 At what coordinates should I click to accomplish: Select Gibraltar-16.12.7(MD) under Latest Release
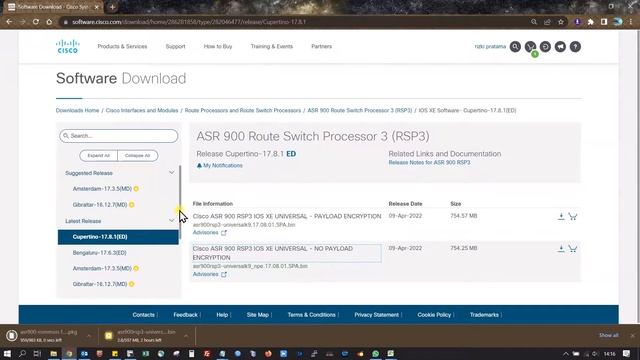point(100,284)
